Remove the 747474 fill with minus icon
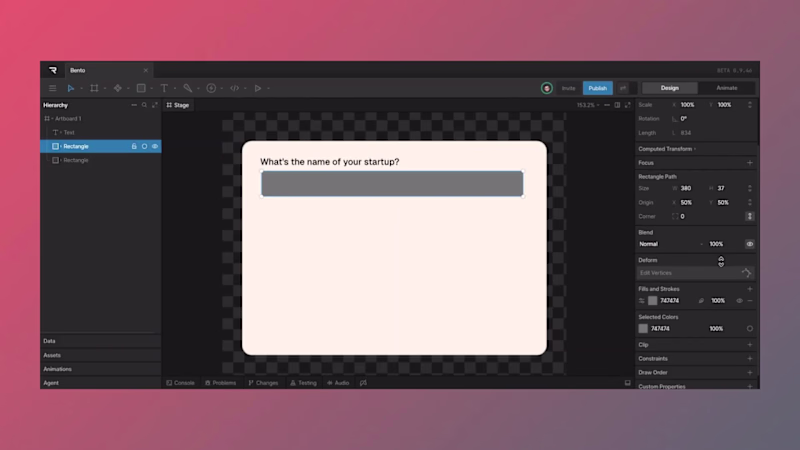 (x=750, y=301)
